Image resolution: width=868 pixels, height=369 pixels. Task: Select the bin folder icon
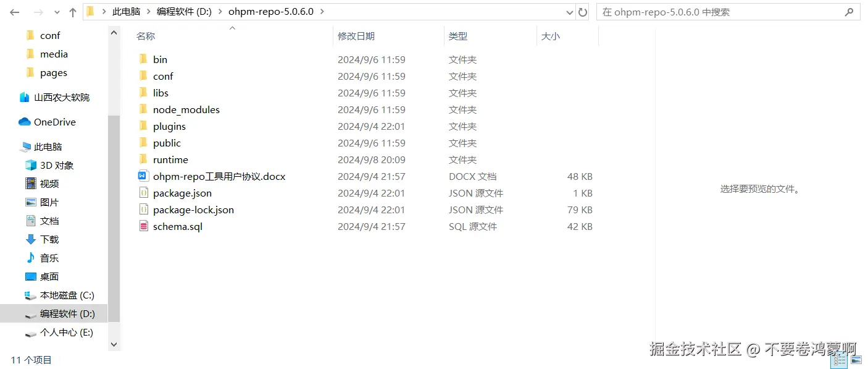point(143,59)
